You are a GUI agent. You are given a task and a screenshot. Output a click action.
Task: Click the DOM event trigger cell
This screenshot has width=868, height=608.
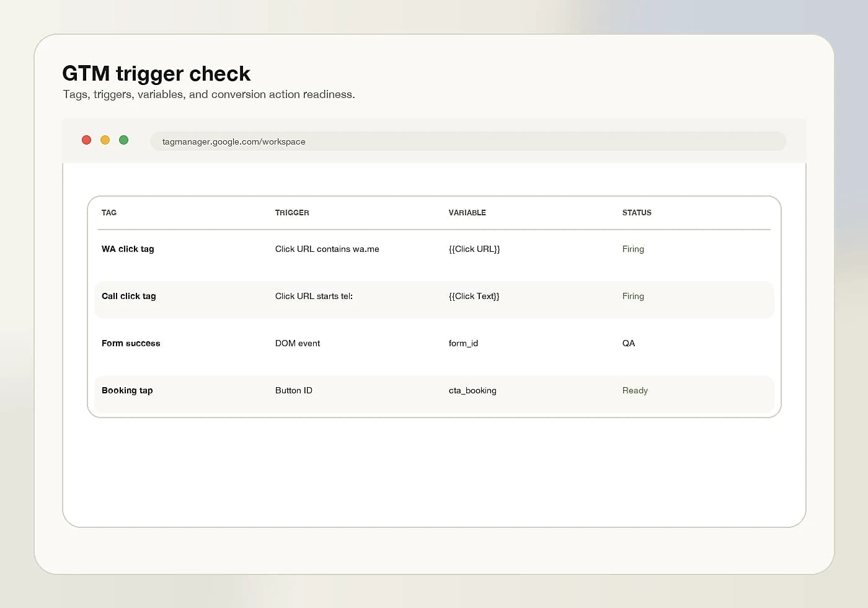click(298, 343)
